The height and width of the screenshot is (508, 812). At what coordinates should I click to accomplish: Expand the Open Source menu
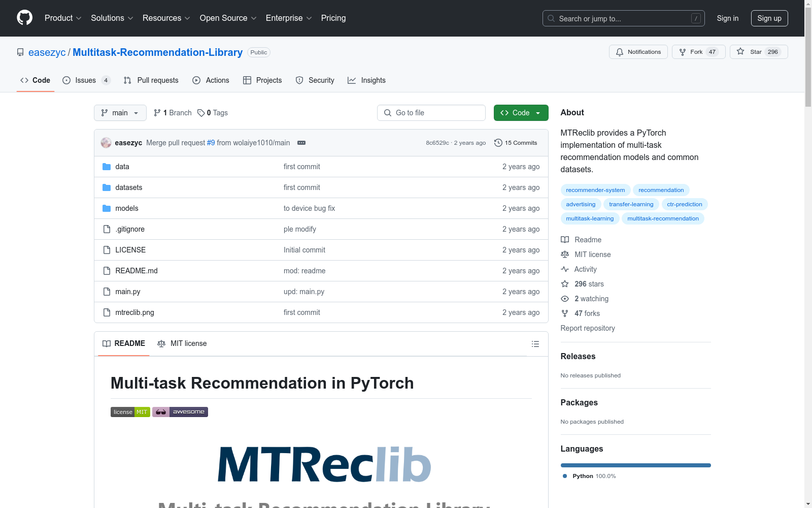point(228,18)
